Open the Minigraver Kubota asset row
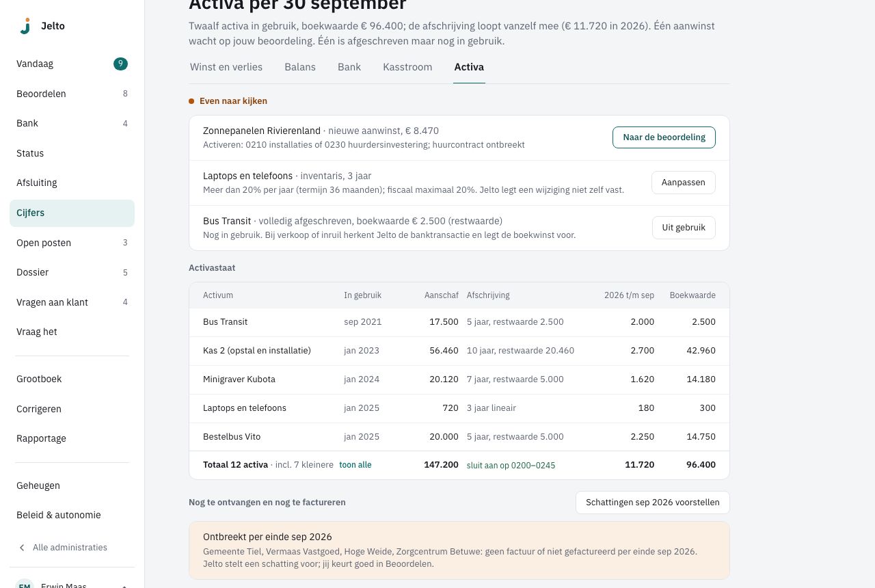This screenshot has width=875, height=588. 459,379
